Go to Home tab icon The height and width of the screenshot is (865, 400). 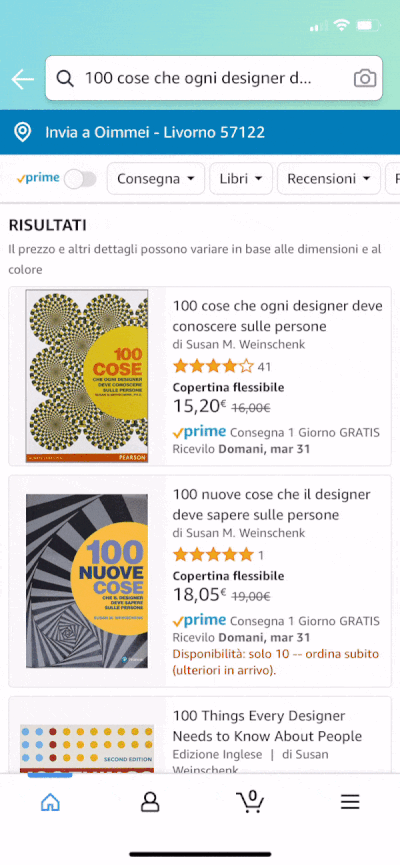(x=50, y=802)
